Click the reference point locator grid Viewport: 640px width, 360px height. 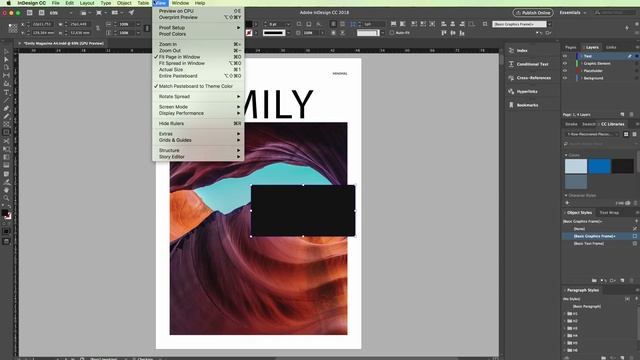(13, 28)
